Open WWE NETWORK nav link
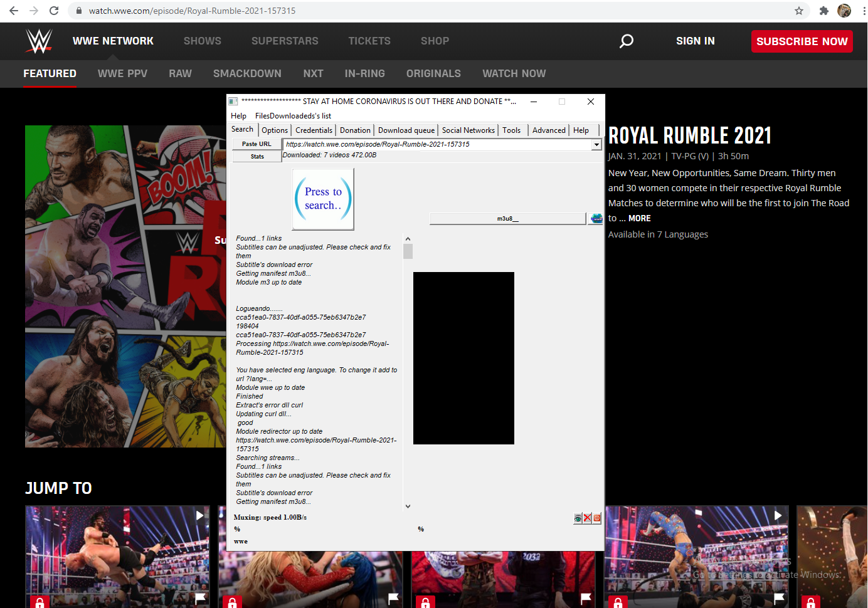The image size is (868, 608). click(x=113, y=41)
